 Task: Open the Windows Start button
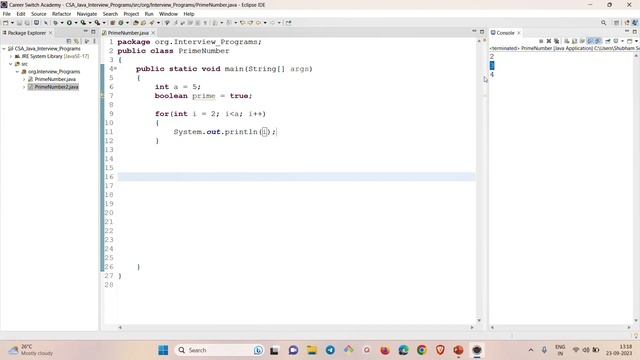point(163,350)
